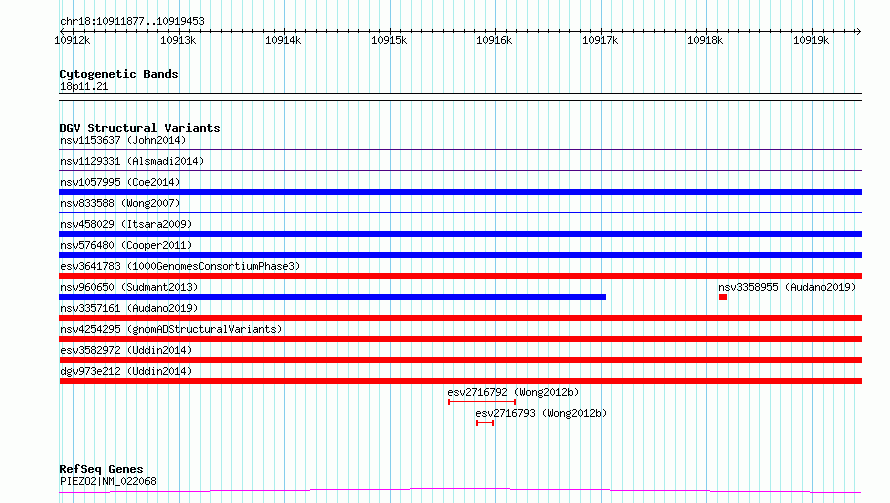Select variant nsv833588 (Wong2007)
The image size is (890, 503).
tap(120, 203)
